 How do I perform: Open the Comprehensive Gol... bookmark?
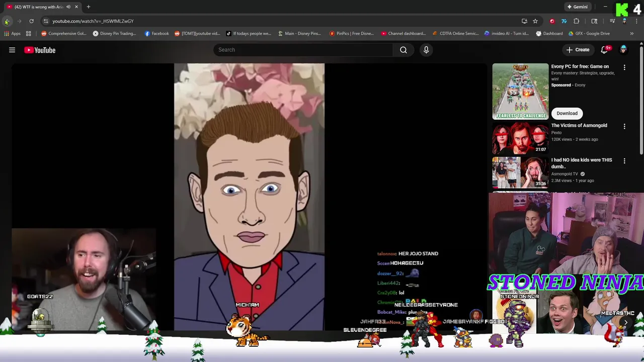[x=64, y=34]
